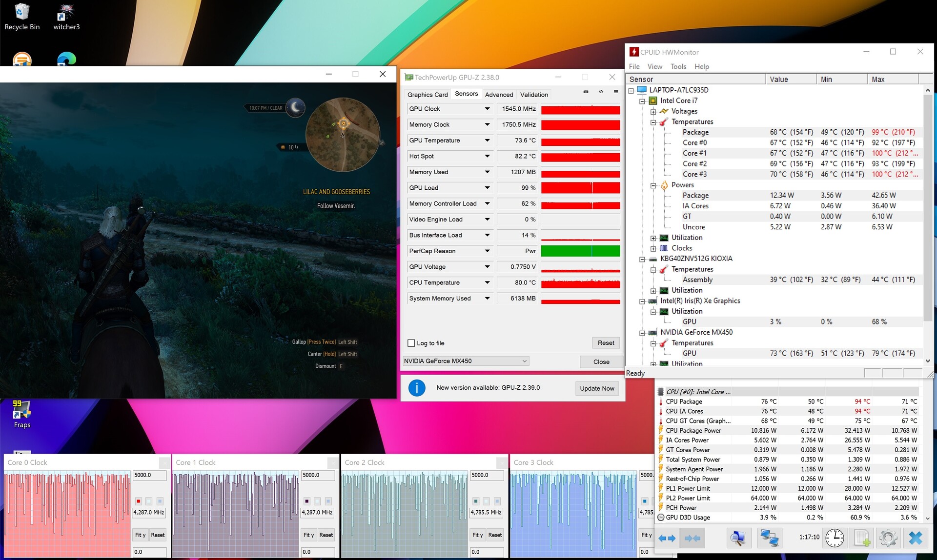
Task: Open the GPU Temperature sensor dropdown
Action: coord(487,140)
